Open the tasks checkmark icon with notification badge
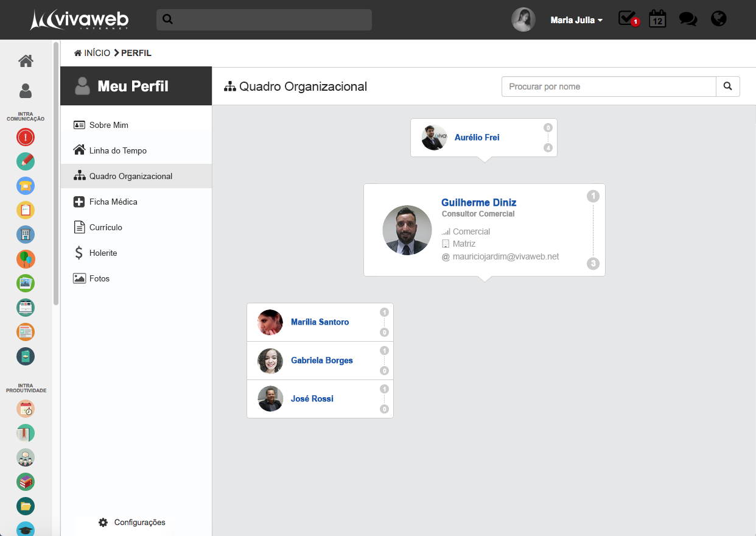This screenshot has width=756, height=536. tap(627, 19)
